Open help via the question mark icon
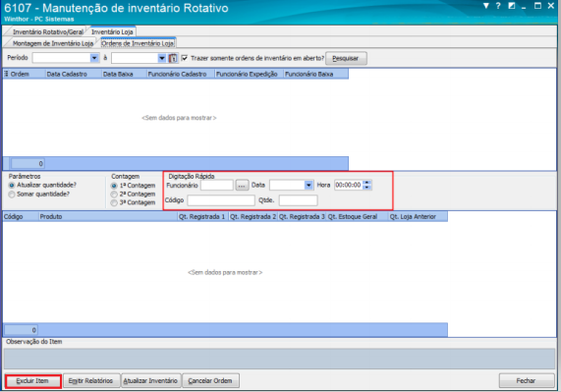This screenshot has height=392, width=561. 498,6
